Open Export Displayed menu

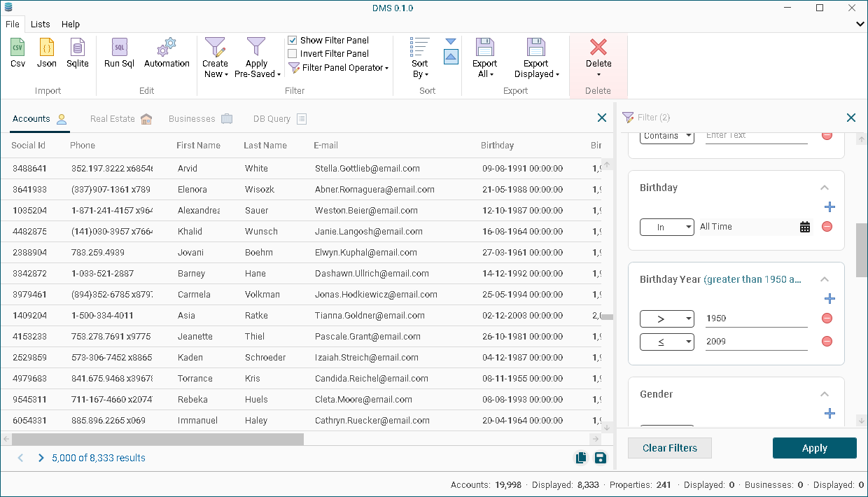pos(536,58)
